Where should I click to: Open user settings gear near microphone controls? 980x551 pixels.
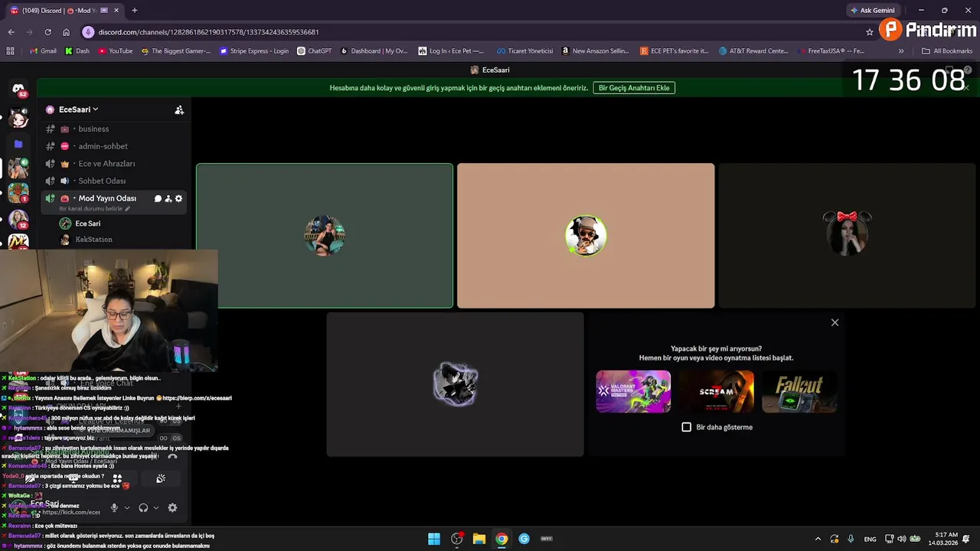pos(172,507)
